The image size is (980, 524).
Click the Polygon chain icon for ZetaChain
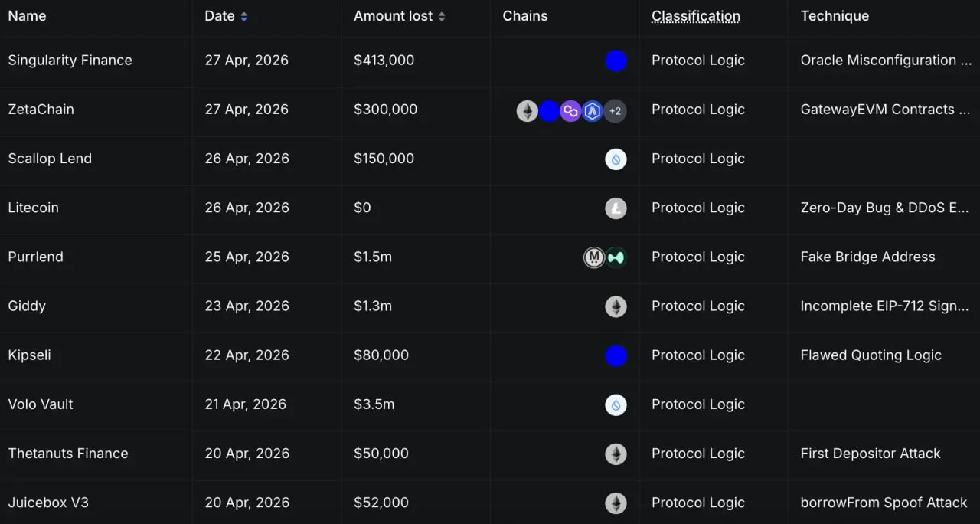pos(570,111)
